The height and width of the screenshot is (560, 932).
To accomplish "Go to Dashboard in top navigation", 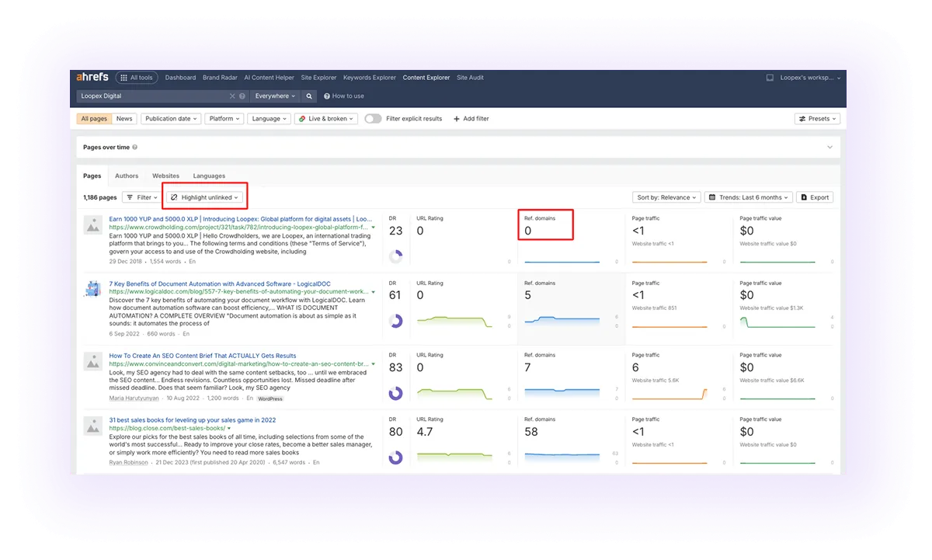I will [x=180, y=78].
